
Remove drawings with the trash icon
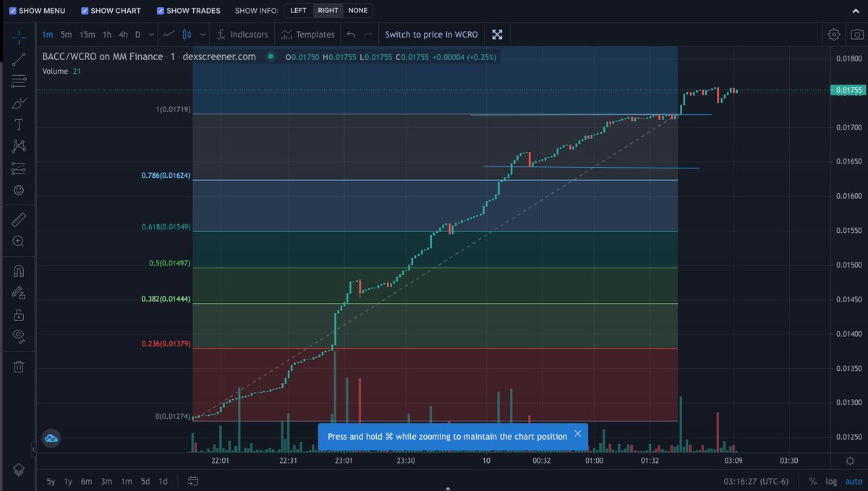click(x=19, y=367)
